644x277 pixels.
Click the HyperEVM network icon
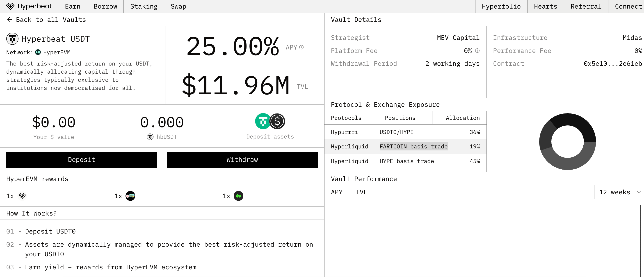click(x=38, y=52)
